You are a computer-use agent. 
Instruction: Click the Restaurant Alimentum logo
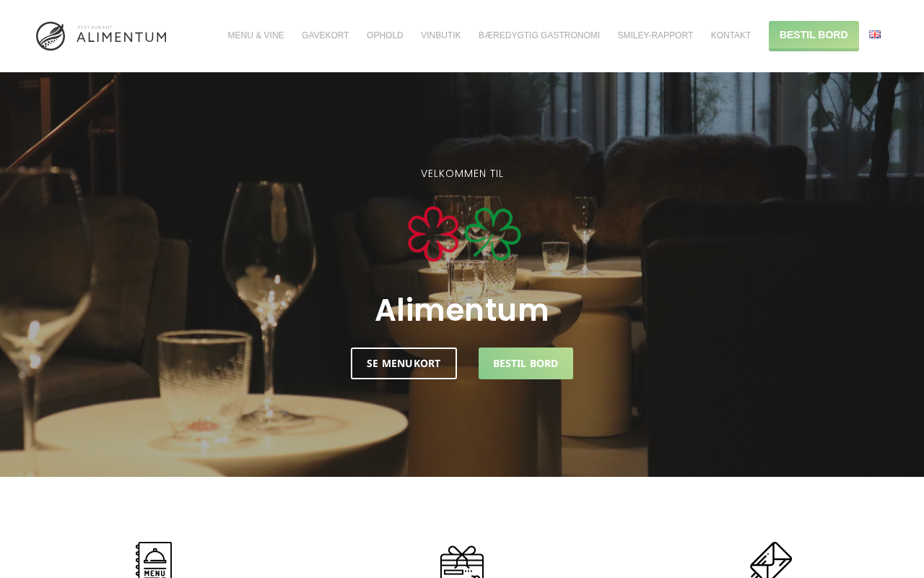coord(101,36)
